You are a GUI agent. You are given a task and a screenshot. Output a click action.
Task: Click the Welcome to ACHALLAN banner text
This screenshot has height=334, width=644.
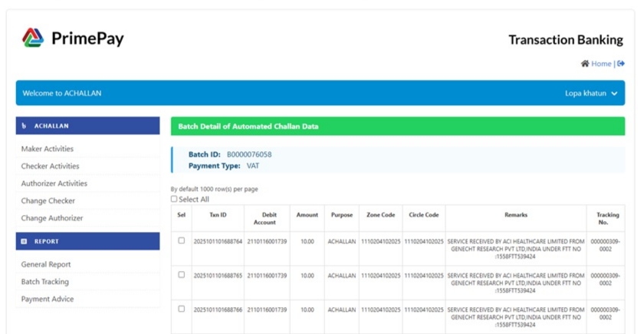tap(62, 94)
